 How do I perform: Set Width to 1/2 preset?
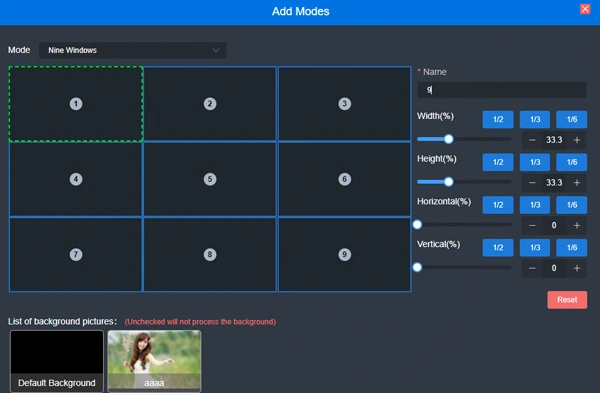click(498, 119)
